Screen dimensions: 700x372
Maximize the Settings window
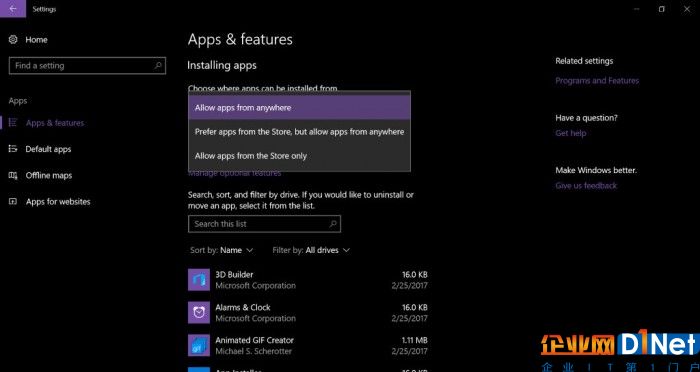tap(662, 9)
